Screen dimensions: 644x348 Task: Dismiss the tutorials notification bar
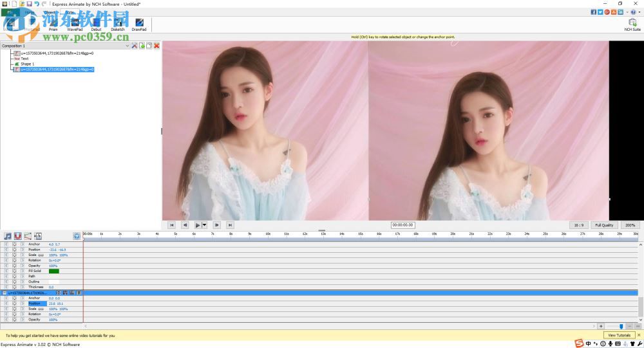pos(639,335)
